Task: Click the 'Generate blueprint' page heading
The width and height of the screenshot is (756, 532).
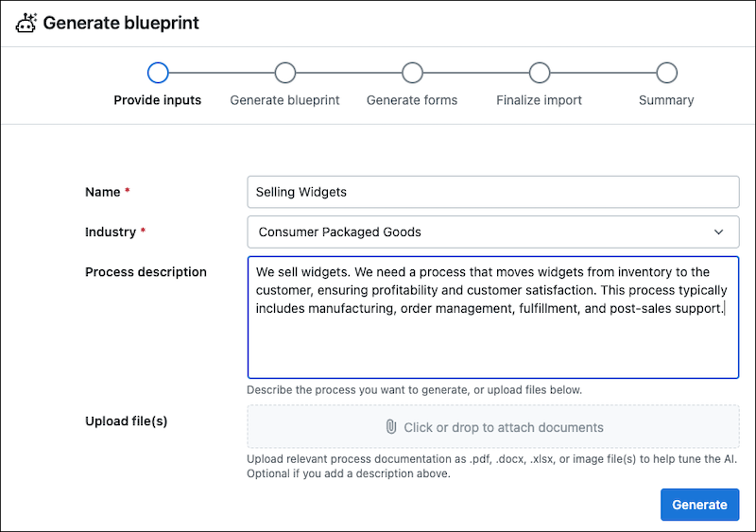Action: tap(121, 23)
